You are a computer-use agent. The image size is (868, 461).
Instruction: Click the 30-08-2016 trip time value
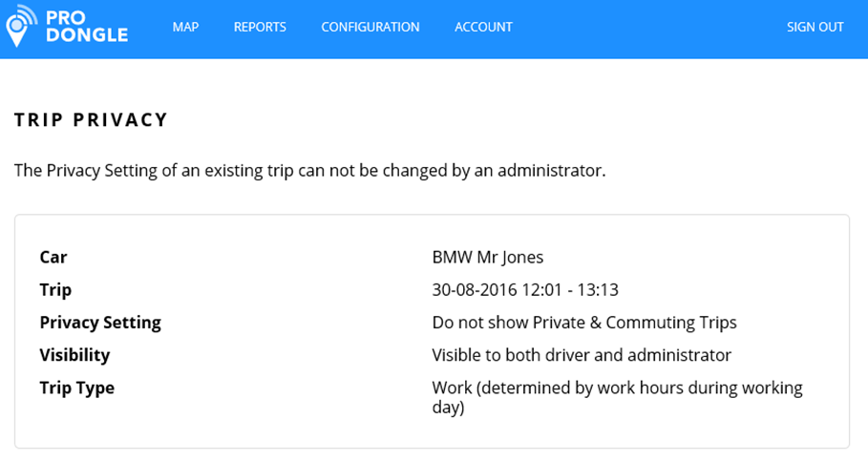point(525,289)
